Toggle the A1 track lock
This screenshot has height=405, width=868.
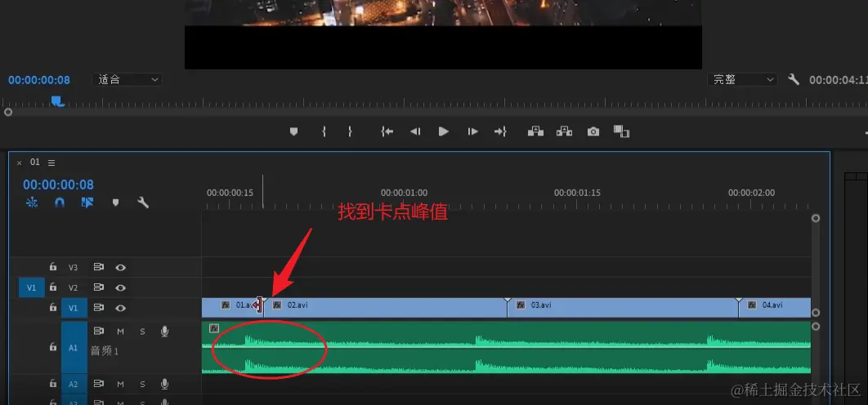click(x=53, y=347)
